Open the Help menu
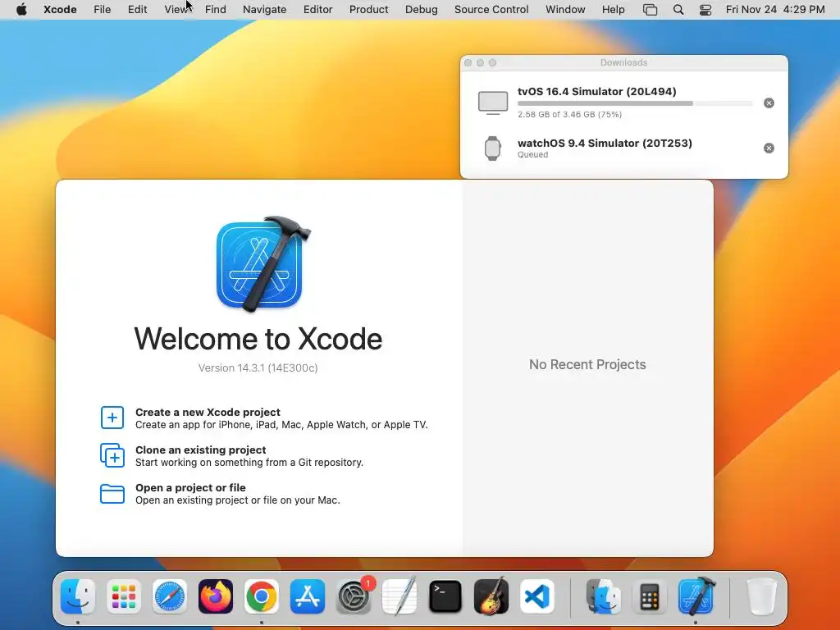Image resolution: width=840 pixels, height=630 pixels. (x=613, y=9)
